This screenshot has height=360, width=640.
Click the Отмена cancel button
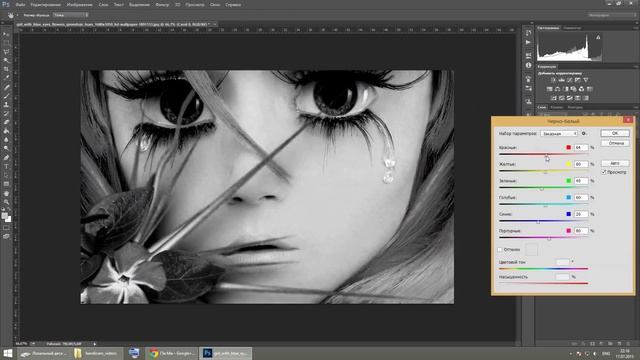[615, 143]
